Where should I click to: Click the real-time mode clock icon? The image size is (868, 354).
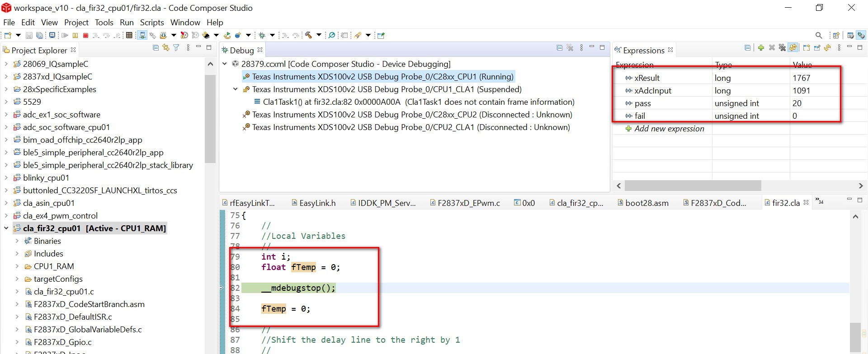(x=184, y=35)
